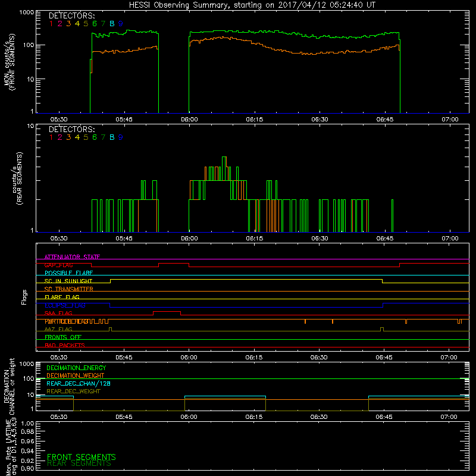This screenshot has height=476, width=476.
Task: Click detector 7 in the rear segments legend
Action: click(x=103, y=137)
